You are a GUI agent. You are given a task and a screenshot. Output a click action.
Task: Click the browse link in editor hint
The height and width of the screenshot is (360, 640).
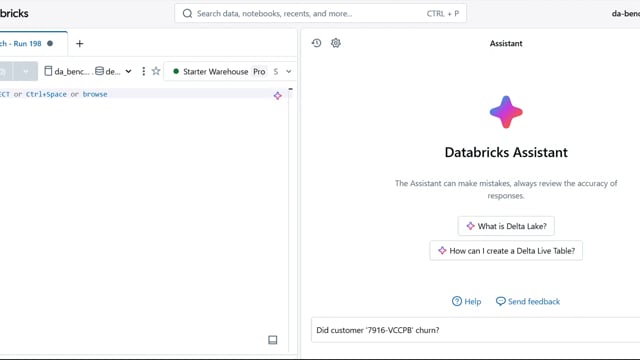[x=95, y=94]
